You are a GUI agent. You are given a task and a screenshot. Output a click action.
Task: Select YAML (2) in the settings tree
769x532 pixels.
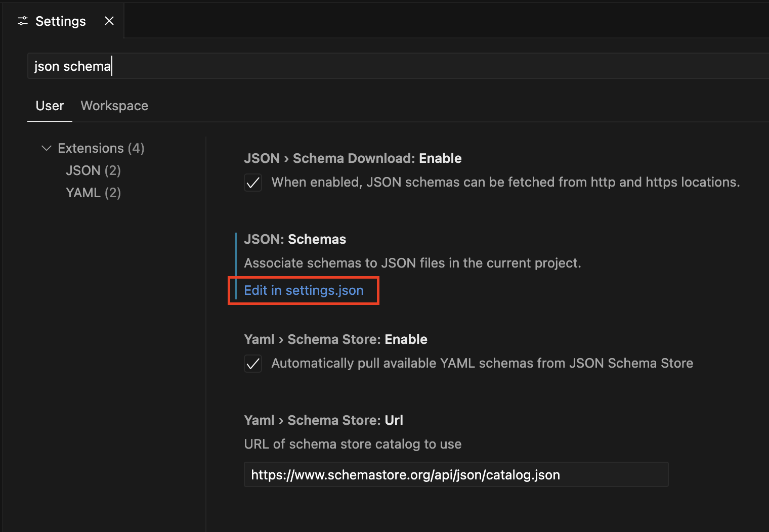[x=93, y=193]
